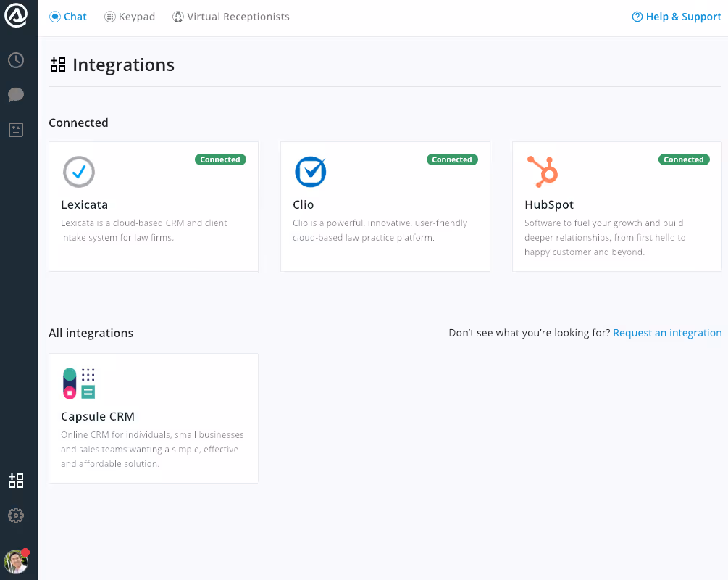Image resolution: width=728 pixels, height=580 pixels.
Task: Open the messages speech bubble icon
Action: [16, 95]
